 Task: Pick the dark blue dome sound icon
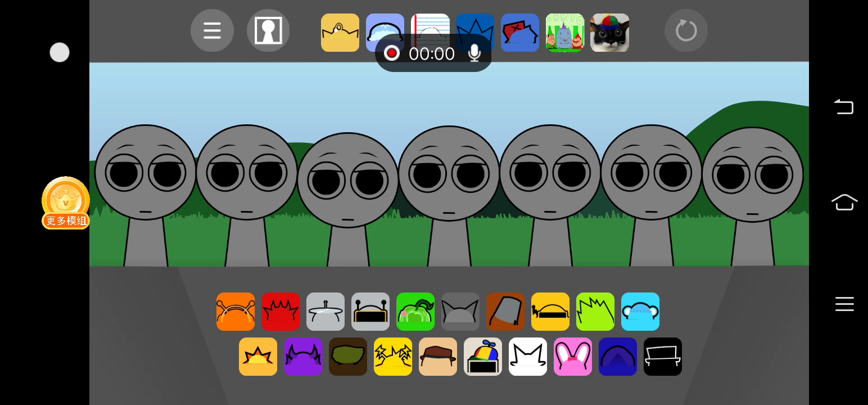[618, 357]
